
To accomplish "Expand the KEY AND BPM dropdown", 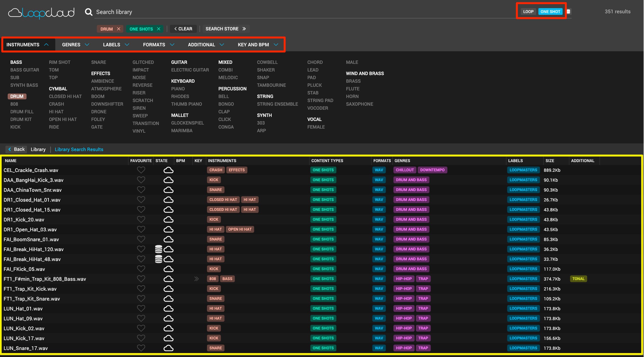I will (x=258, y=45).
